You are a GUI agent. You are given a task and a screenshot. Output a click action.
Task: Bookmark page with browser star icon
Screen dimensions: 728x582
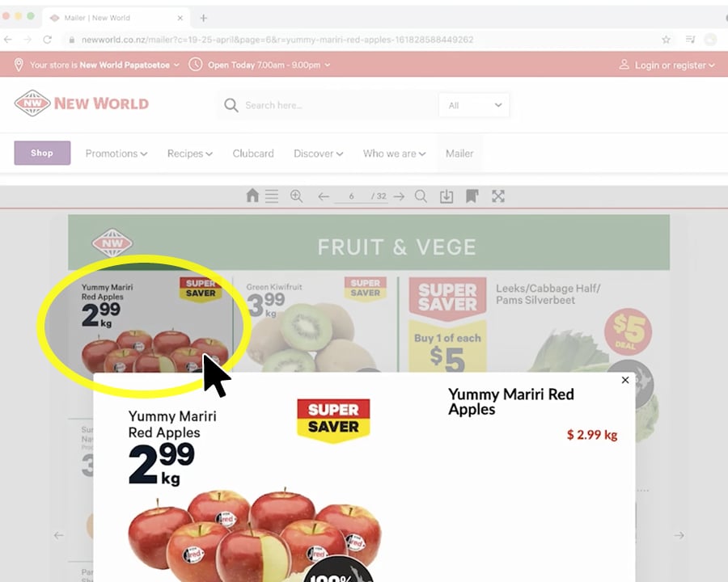click(666, 40)
